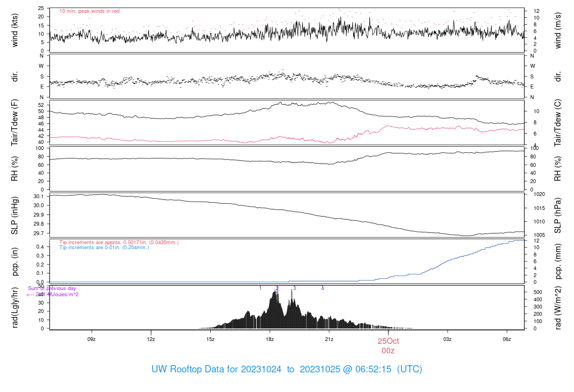Click the 15z time axis tick
Screen dimensions: 574x392
click(x=210, y=339)
